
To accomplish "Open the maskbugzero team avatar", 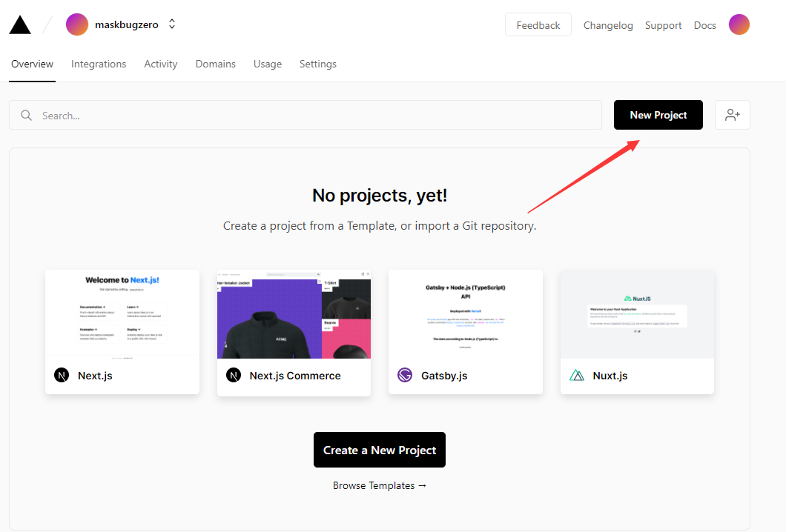I will [76, 24].
